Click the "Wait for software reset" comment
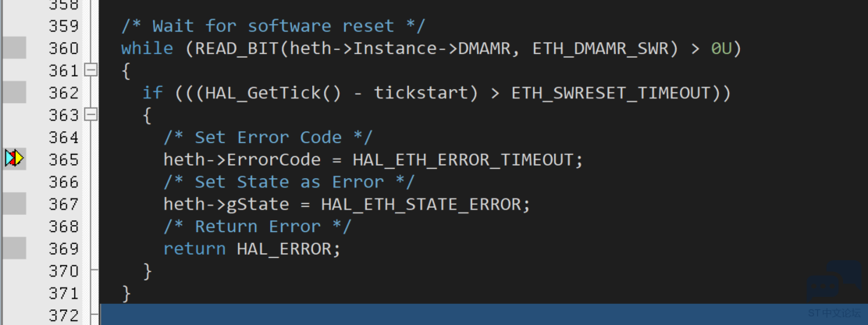The height and width of the screenshot is (325, 868). pyautogui.click(x=273, y=26)
